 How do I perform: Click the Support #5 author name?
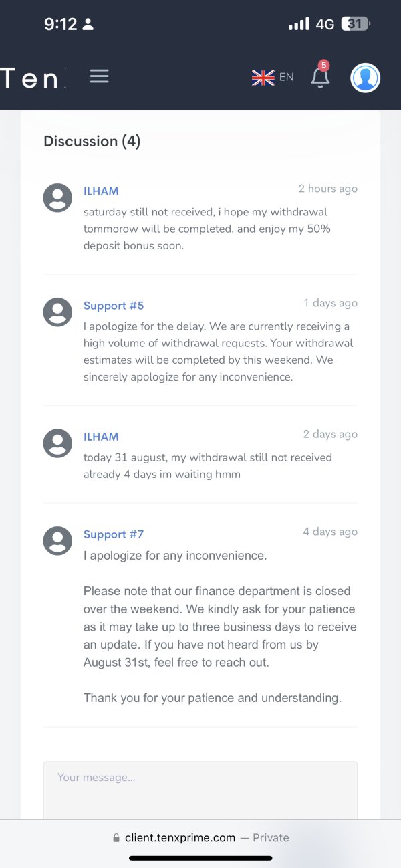coord(114,306)
